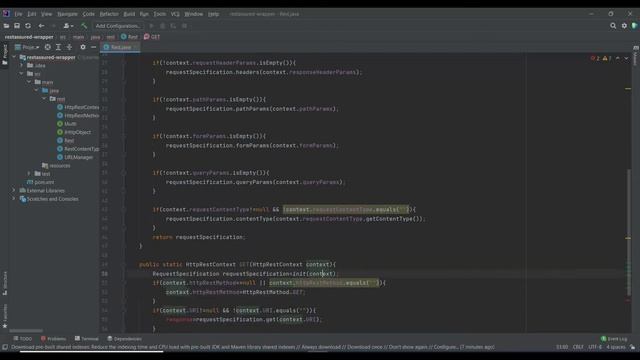
Task: Expand External Libraries
Action: click(14, 191)
